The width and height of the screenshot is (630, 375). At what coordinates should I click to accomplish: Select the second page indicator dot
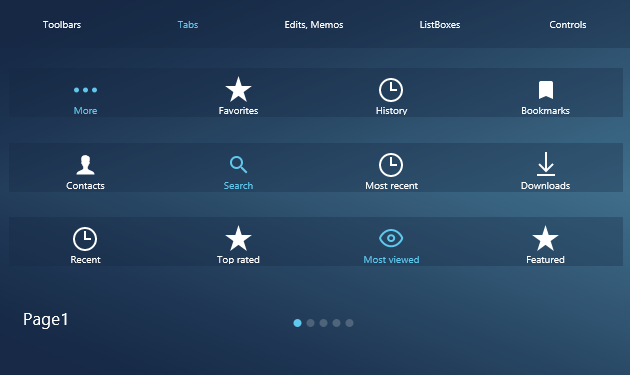coord(310,323)
